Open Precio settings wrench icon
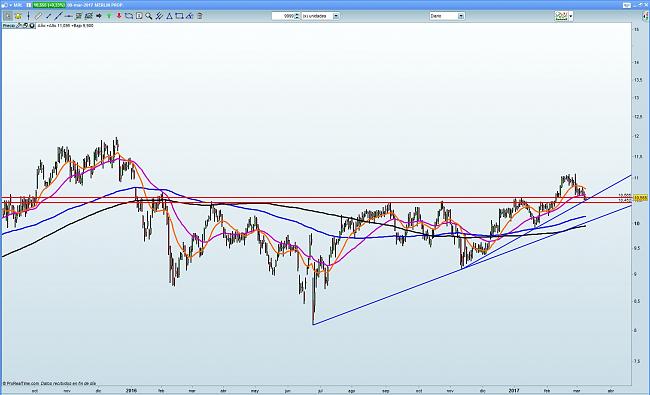This screenshot has height=395, width=650. click(x=19, y=25)
